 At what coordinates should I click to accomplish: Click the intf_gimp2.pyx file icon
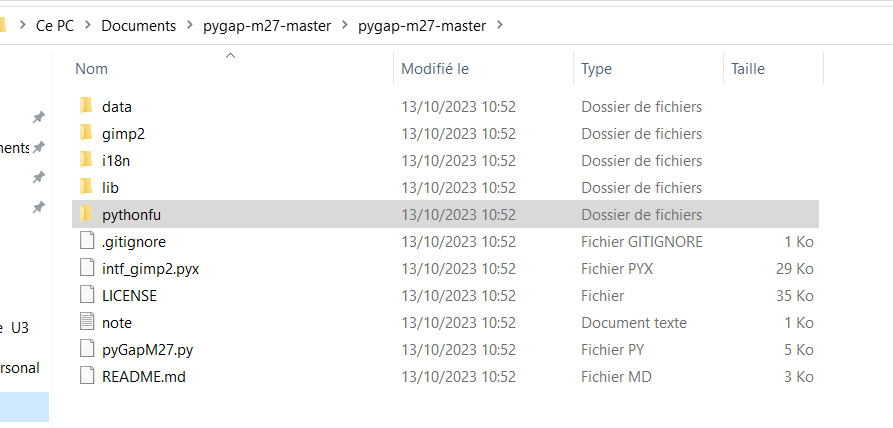(x=86, y=268)
